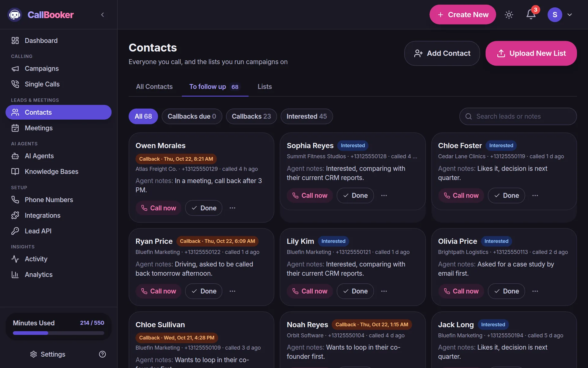This screenshot has height=368, width=588.
Task: Click the help question mark icon
Action: coord(102,354)
